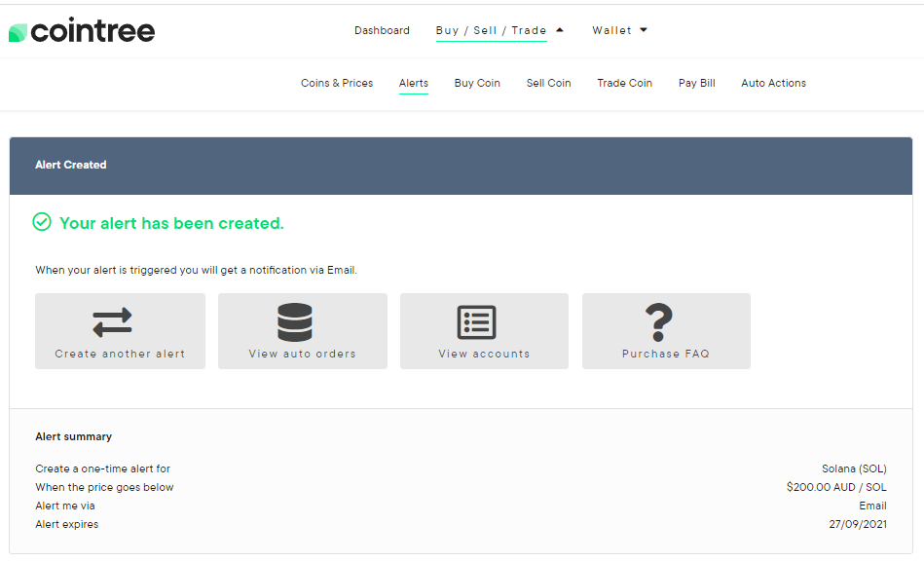The width and height of the screenshot is (924, 562).
Task: Click the create another alert arrows icon
Action: [x=113, y=322]
